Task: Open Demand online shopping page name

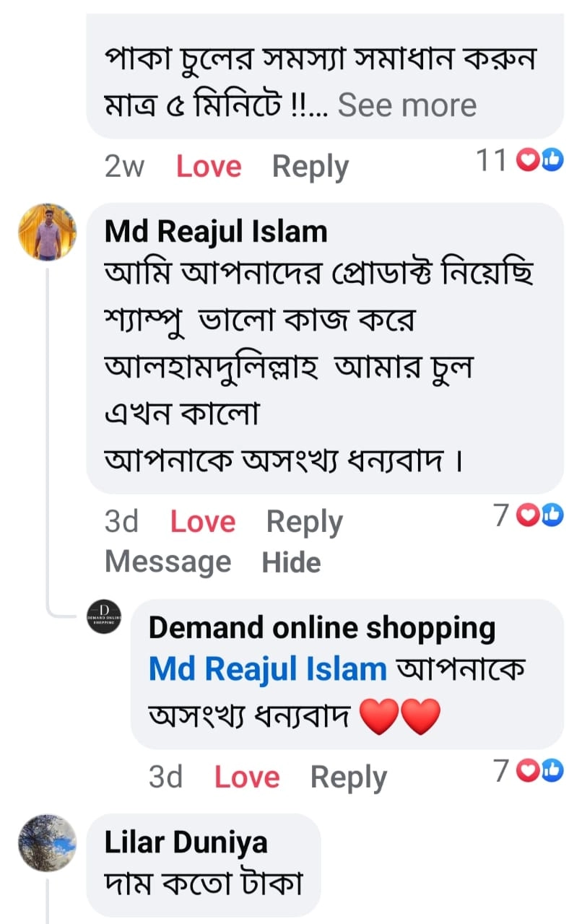Action: (x=321, y=628)
